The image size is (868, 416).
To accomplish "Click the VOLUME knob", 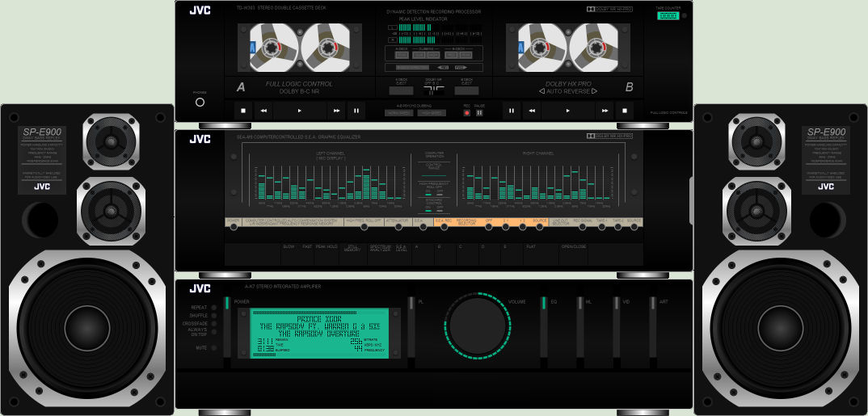I will (x=478, y=326).
